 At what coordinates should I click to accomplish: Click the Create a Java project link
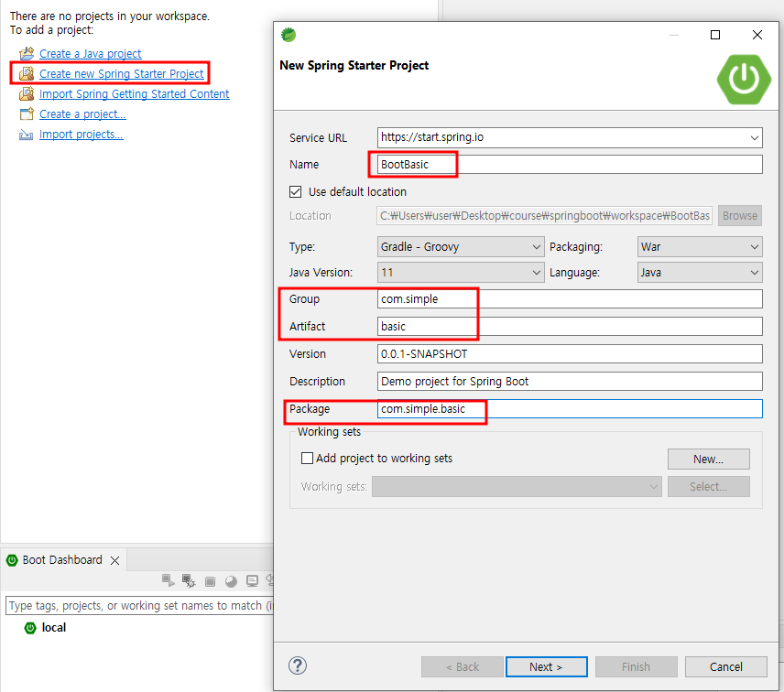point(91,53)
